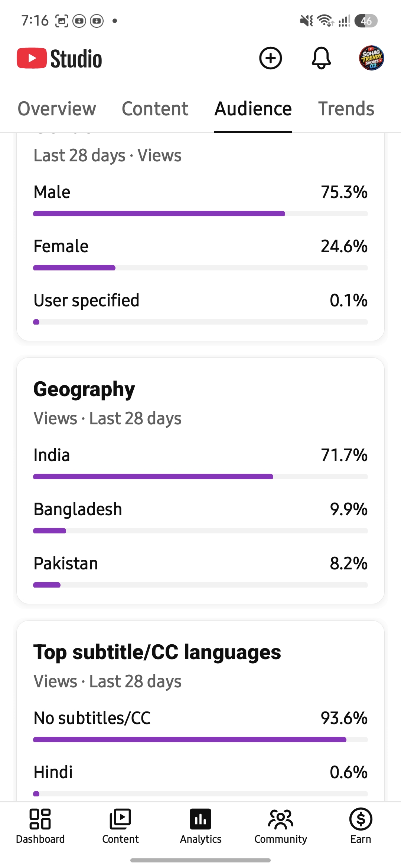This screenshot has height=868, width=401.
Task: Open the channel profile avatar
Action: (371, 58)
